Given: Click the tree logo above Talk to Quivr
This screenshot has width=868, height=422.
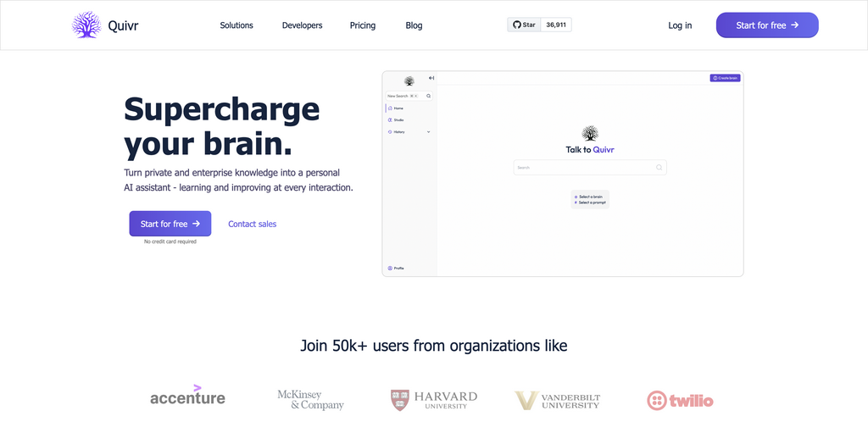Looking at the screenshot, I should [590, 133].
